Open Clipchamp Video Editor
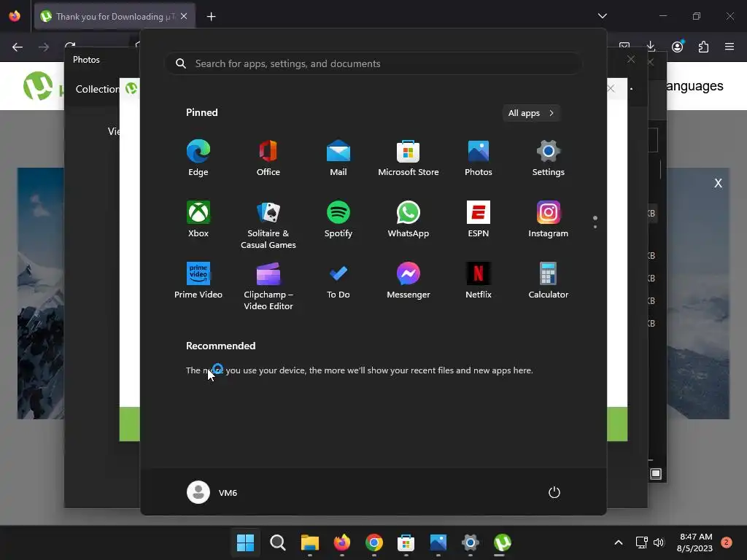 [x=268, y=286]
